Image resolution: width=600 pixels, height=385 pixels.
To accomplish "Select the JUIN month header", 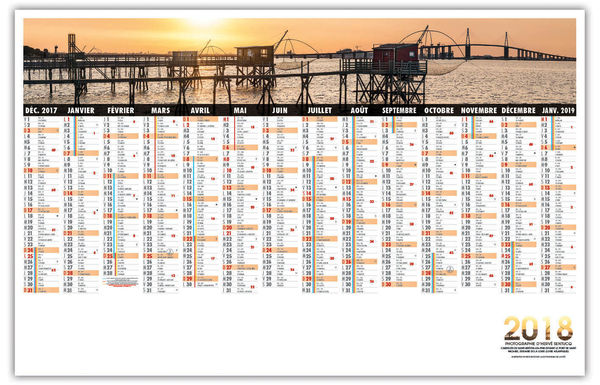I will (x=280, y=110).
